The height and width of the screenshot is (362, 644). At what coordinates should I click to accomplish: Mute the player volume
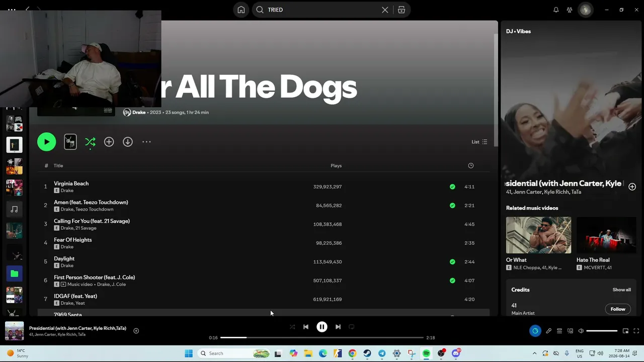pyautogui.click(x=581, y=331)
